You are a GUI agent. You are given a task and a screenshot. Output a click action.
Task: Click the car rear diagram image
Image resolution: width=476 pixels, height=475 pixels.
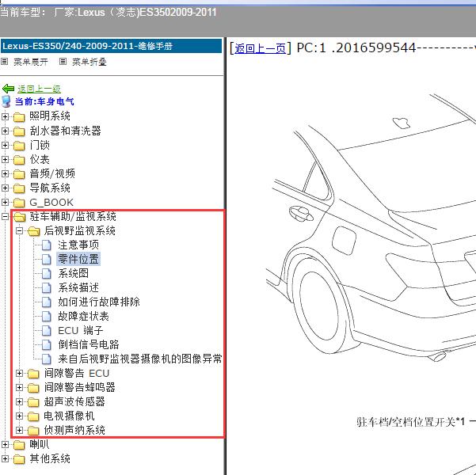[x=371, y=228]
